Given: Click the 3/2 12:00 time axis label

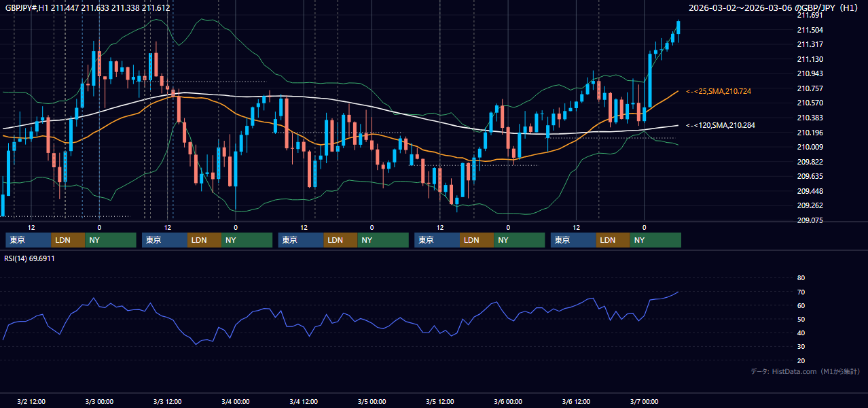Looking at the screenshot, I should pos(31,402).
